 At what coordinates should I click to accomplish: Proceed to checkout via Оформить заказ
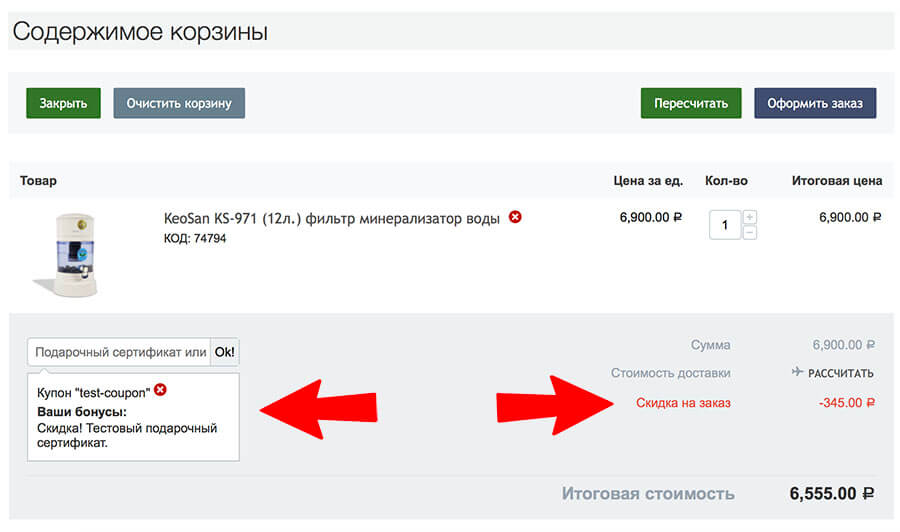pyautogui.click(x=815, y=103)
